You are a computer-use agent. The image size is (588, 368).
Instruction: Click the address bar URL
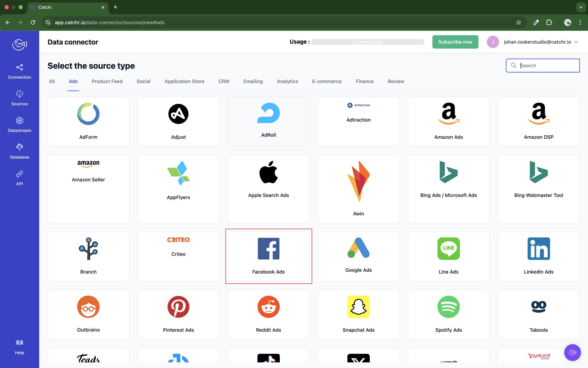[110, 22]
